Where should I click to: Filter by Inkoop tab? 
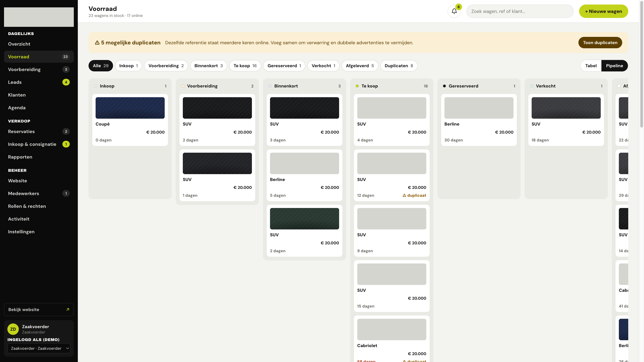128,66
